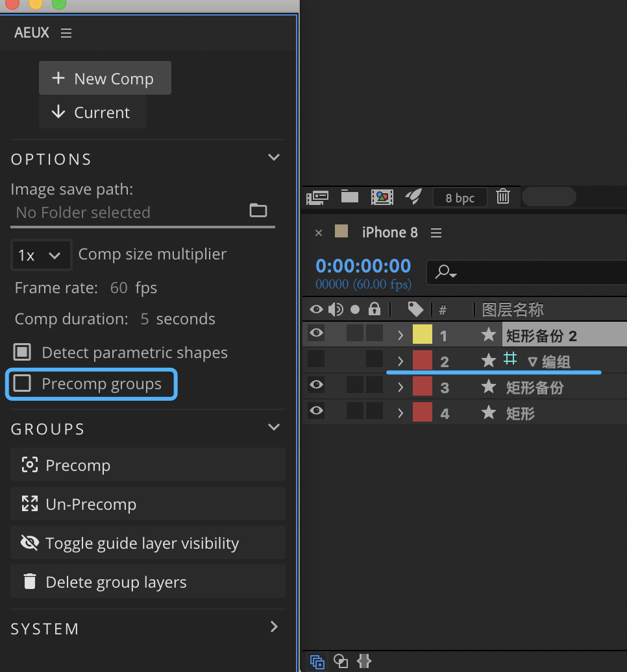Collapse the OPTIONS section
Viewport: 627px width, 672px height.
[x=274, y=158]
